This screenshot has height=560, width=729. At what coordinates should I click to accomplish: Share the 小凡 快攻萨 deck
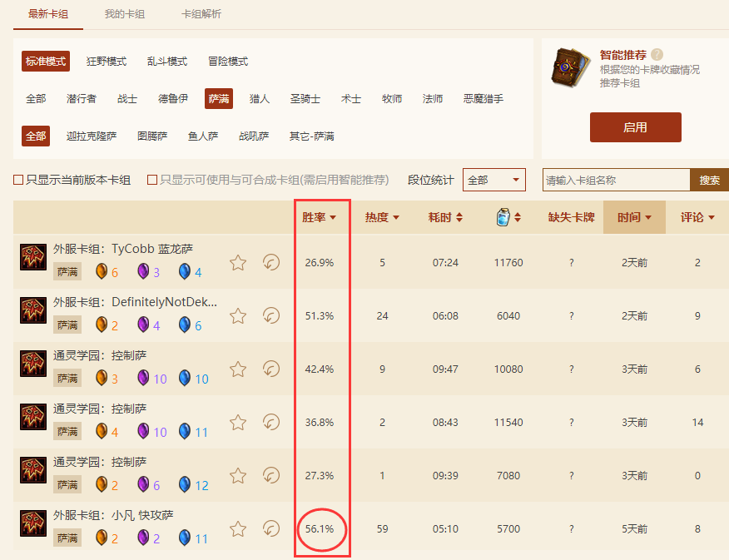pyautogui.click(x=271, y=529)
